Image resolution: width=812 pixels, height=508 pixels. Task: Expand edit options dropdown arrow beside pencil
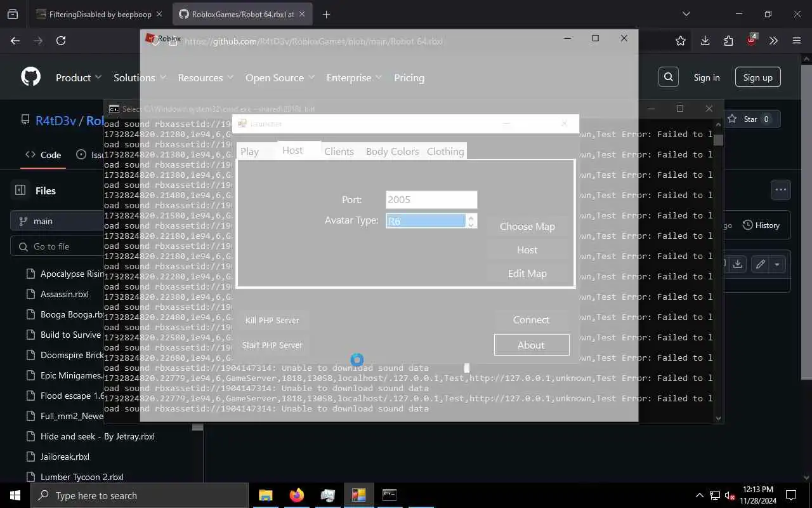tap(777, 264)
